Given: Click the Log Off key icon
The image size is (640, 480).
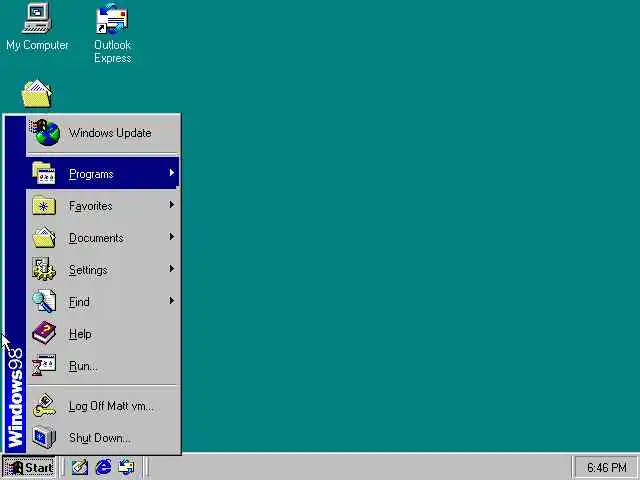Looking at the screenshot, I should tap(44, 405).
